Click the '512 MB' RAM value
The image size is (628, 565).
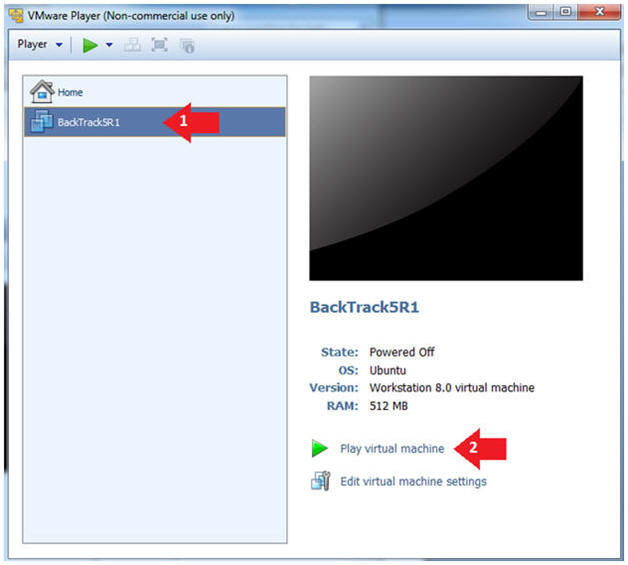388,406
